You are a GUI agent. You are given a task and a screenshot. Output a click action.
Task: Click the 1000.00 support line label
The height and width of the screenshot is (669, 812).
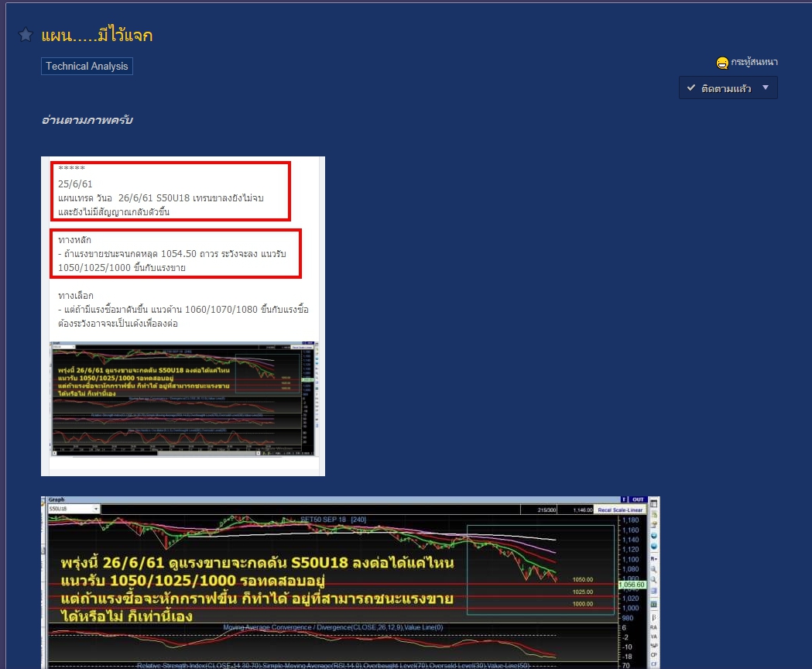tap(583, 604)
